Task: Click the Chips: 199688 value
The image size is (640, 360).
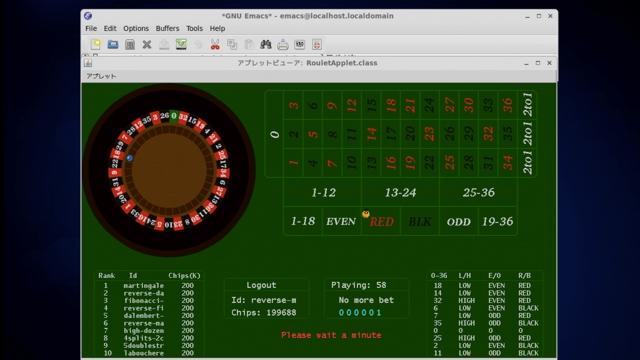Action: tap(264, 313)
